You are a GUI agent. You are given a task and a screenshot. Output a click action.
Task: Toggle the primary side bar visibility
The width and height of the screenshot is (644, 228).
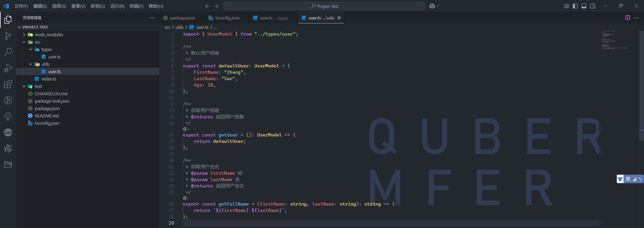point(575,6)
